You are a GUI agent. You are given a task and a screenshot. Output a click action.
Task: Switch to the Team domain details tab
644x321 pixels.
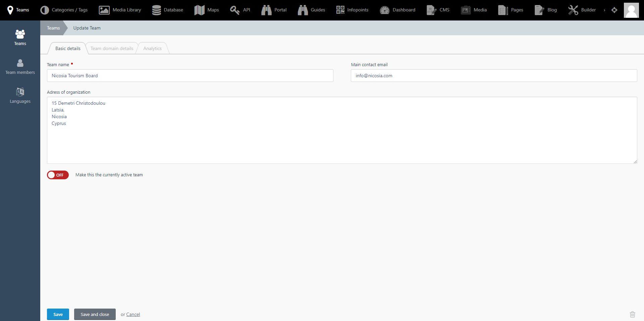tap(112, 48)
